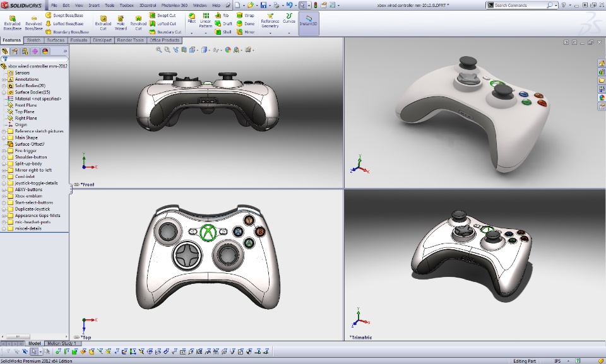Open the ConfigurationManager panel tab icon
Viewport: 606px width, 364px height.
[x=25, y=51]
